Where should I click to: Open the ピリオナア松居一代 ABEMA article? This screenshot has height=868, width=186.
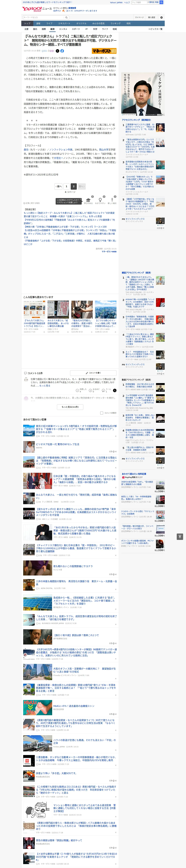pos(57,444)
